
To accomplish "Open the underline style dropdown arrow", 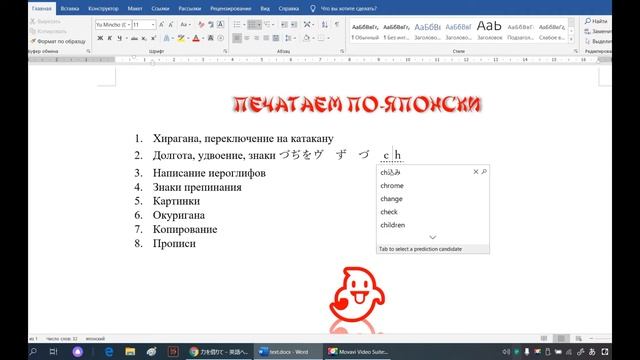I will 126,38.
